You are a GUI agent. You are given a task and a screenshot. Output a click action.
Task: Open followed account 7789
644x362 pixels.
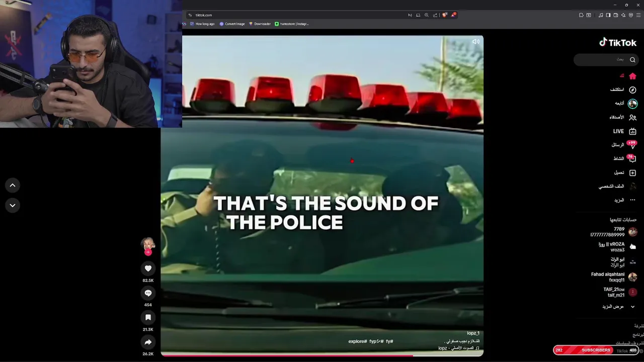click(x=614, y=232)
